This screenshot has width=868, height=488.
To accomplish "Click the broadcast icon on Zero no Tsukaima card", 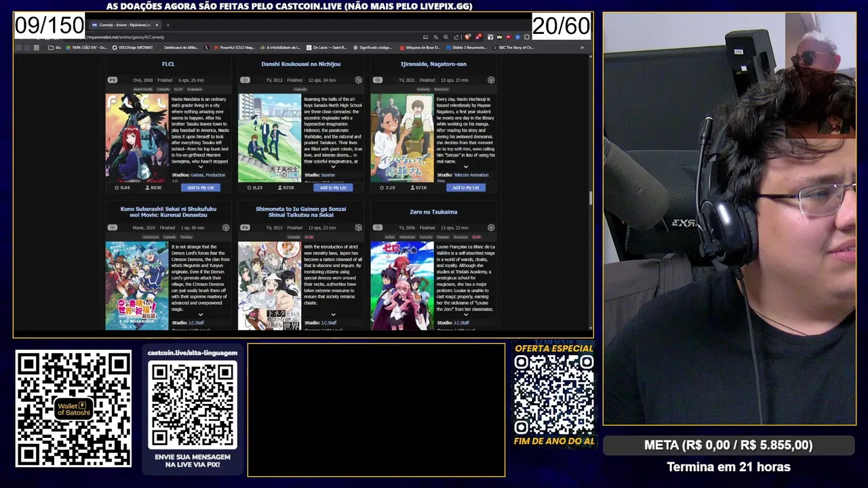I will click(491, 228).
